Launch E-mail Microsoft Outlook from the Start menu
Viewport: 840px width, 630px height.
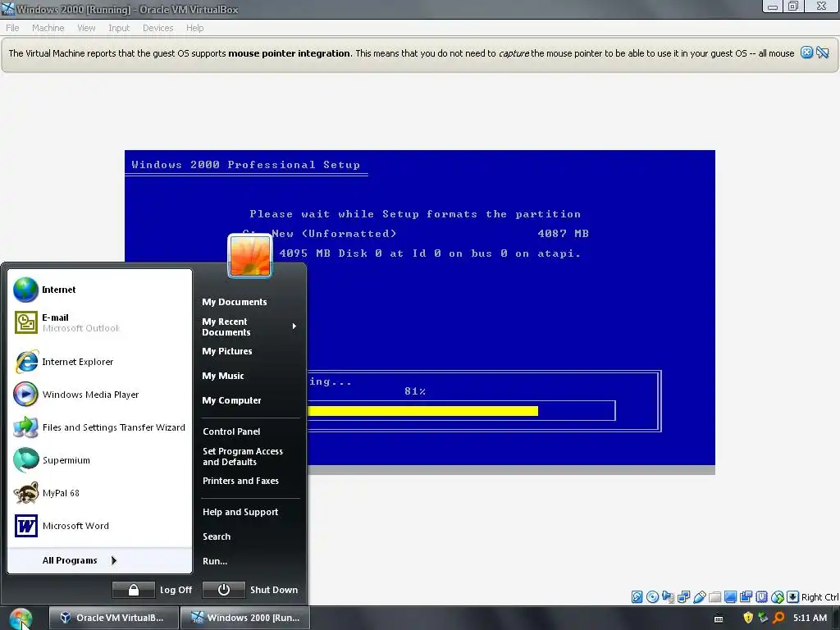tap(100, 322)
